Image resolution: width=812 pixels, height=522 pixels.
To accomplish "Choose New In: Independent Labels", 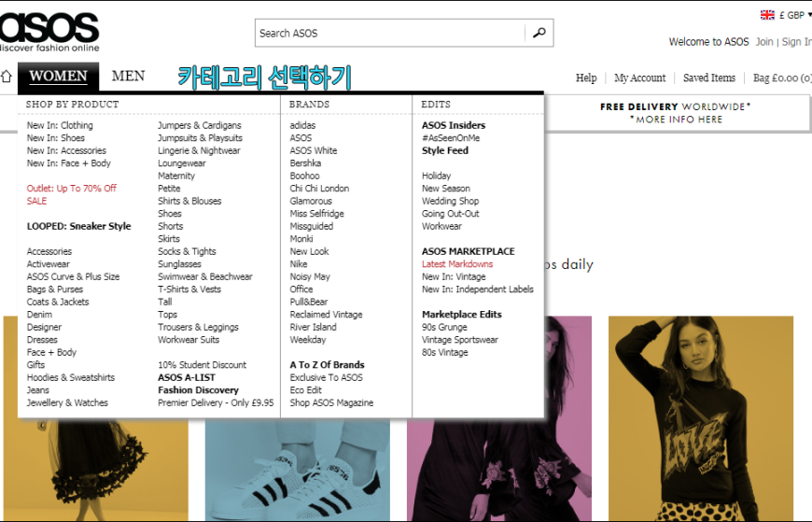I will 478,289.
